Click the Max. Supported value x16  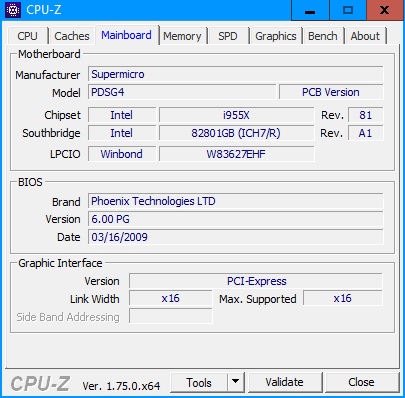pos(343,298)
